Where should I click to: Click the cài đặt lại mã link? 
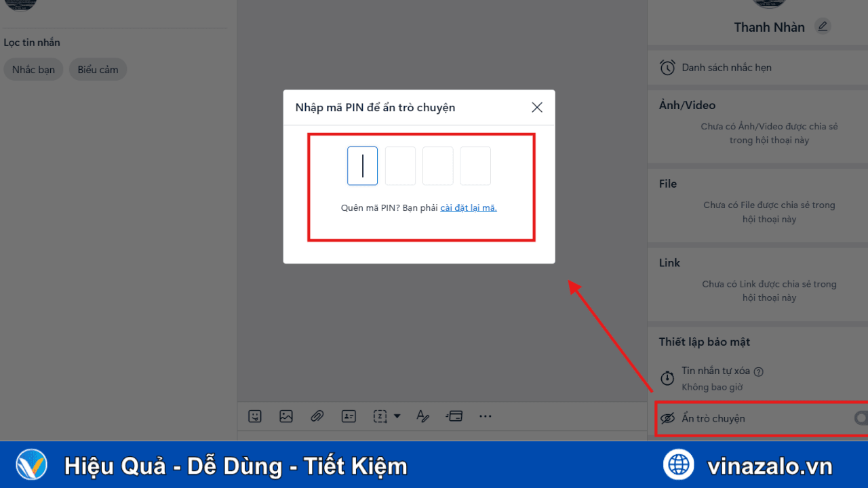[x=469, y=207]
